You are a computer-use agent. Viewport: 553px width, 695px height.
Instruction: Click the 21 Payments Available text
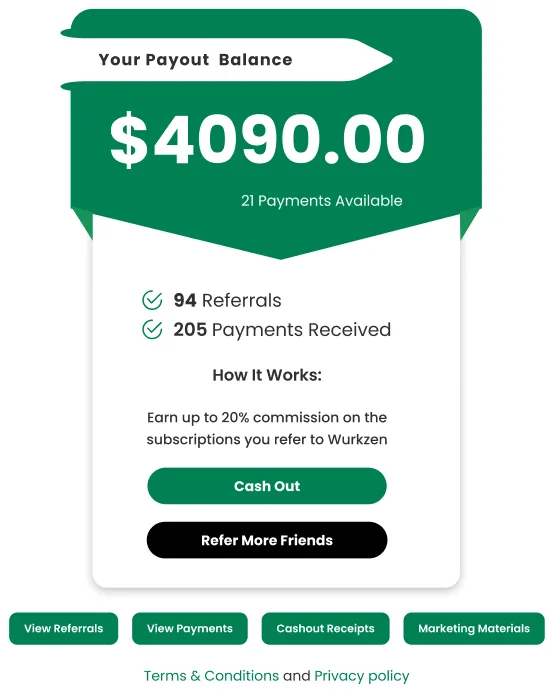tap(322, 201)
